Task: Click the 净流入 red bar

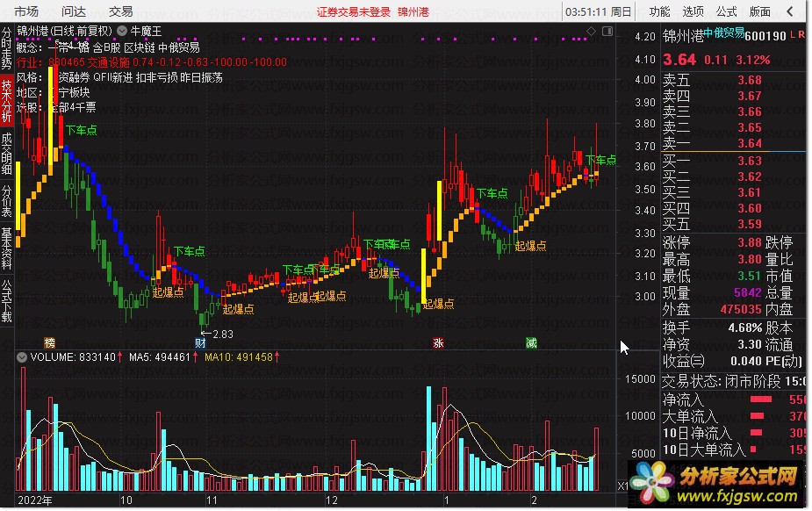Action: (x=761, y=399)
